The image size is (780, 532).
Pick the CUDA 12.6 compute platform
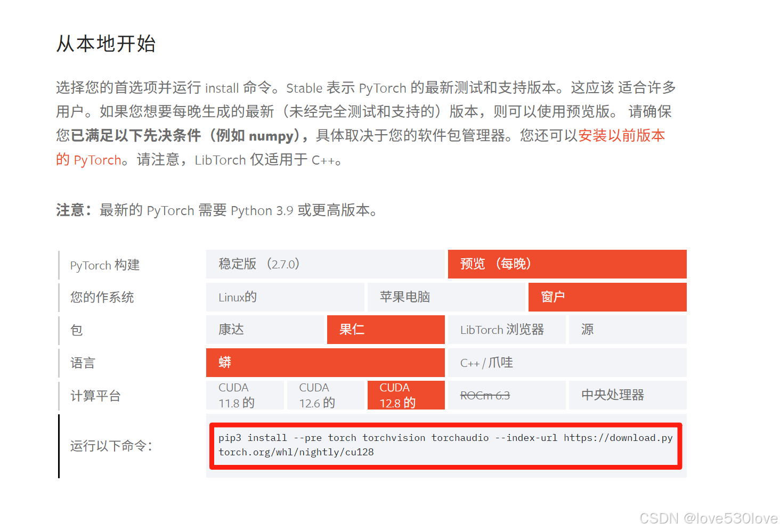[325, 395]
